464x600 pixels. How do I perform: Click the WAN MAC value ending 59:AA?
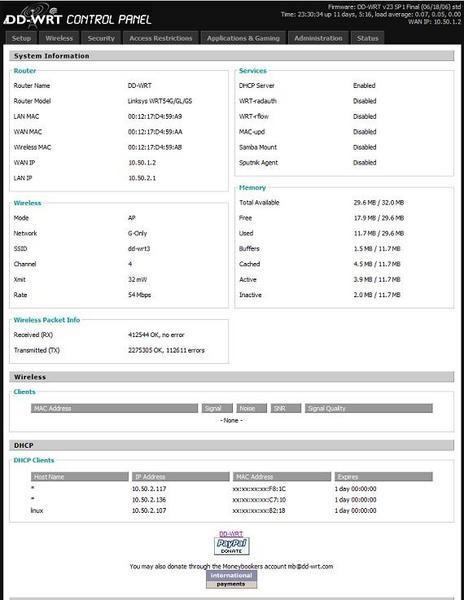155,132
